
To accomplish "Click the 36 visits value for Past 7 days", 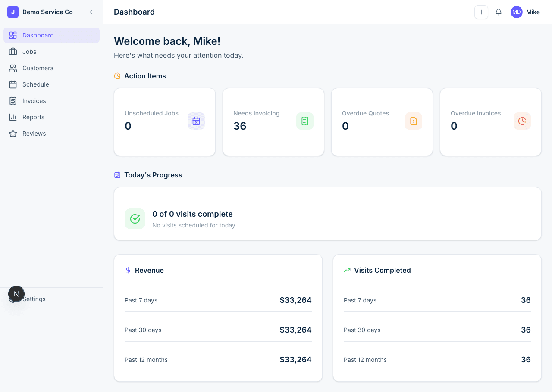I will (x=526, y=300).
